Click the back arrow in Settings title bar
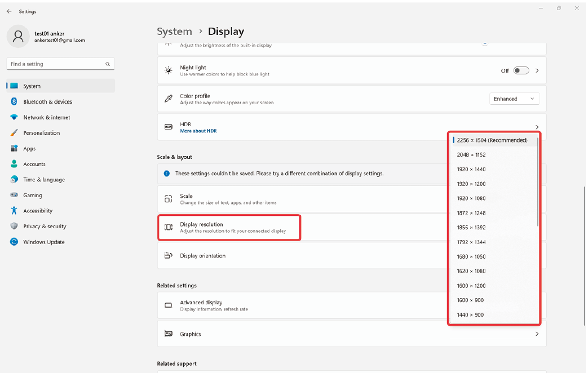The width and height of the screenshot is (588, 373). click(8, 11)
